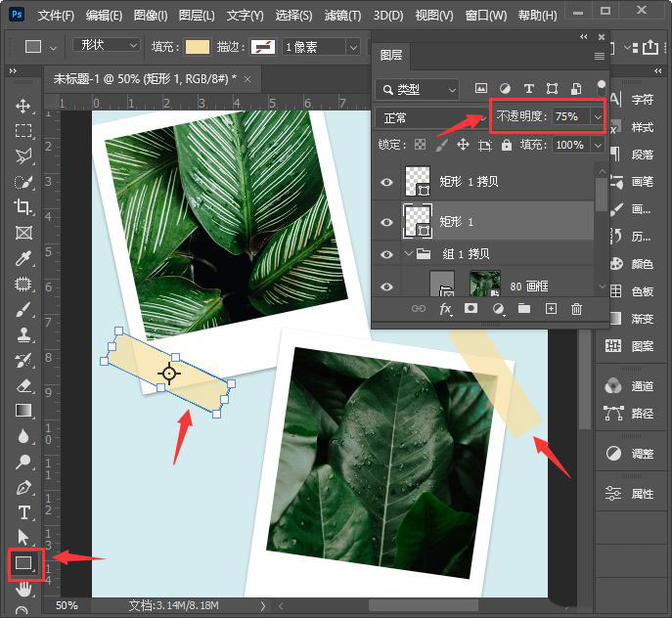
Task: Click the 填充 fill color swatch
Action: (198, 47)
